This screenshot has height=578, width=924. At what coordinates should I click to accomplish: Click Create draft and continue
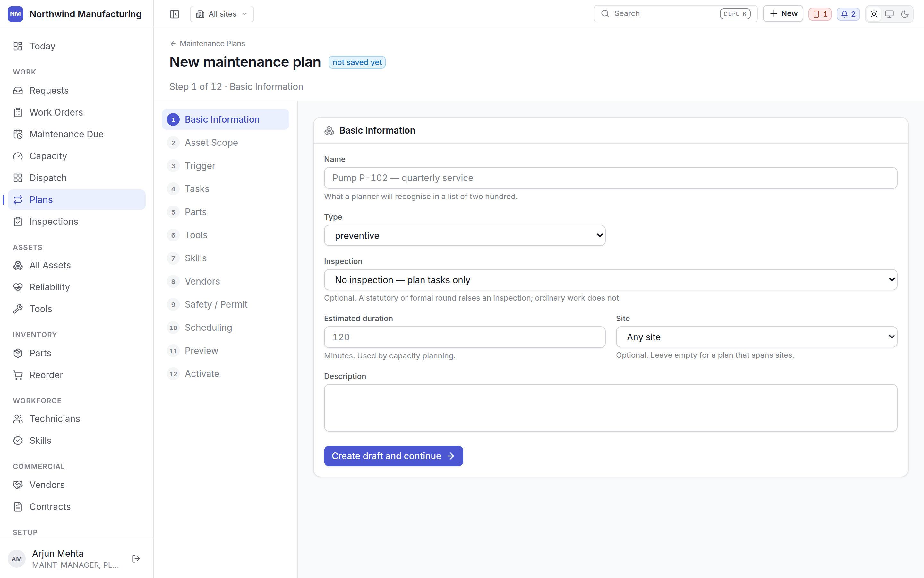(393, 456)
